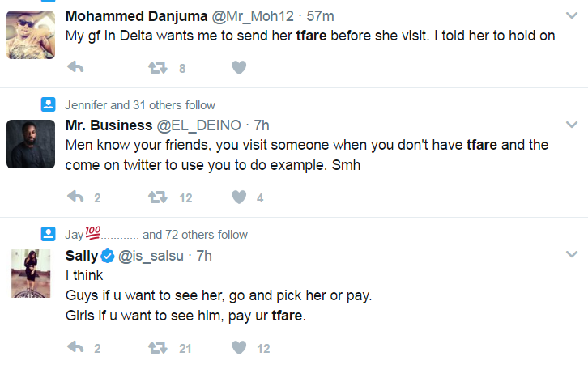588x365 pixels.
Task: Retweet Mr. Business's tweet
Action: (157, 197)
